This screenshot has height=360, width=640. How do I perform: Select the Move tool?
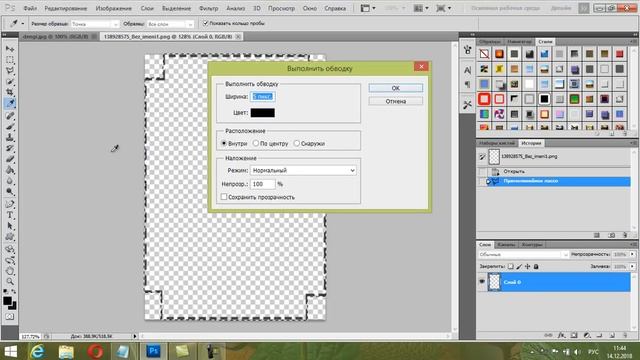(10, 49)
